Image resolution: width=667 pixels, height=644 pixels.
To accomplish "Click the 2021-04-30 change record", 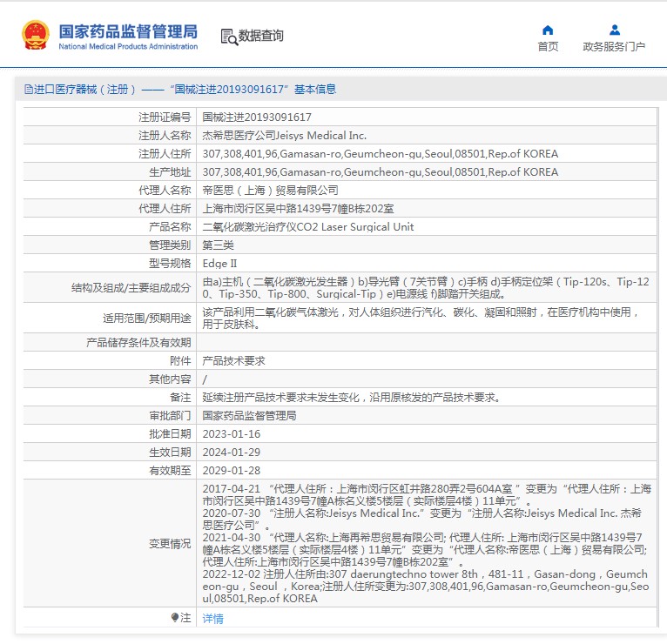I will click(425, 550).
